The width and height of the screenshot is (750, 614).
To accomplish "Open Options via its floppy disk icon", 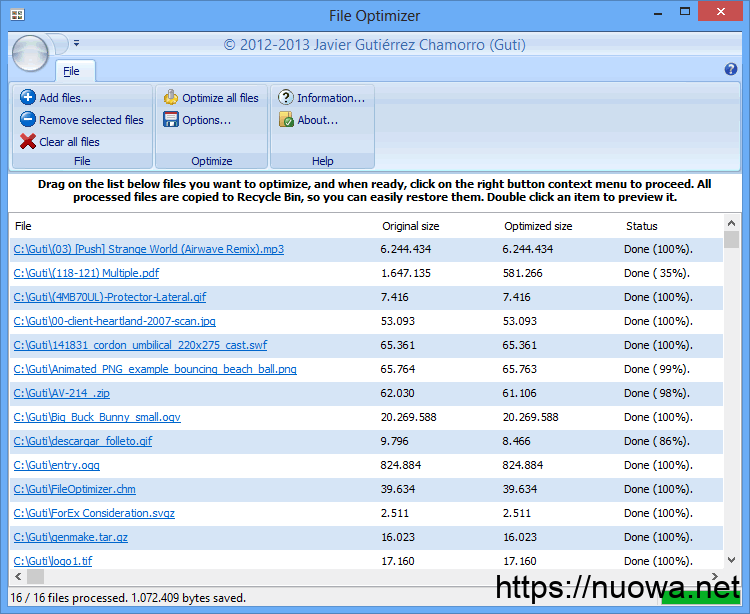I will pyautogui.click(x=171, y=120).
